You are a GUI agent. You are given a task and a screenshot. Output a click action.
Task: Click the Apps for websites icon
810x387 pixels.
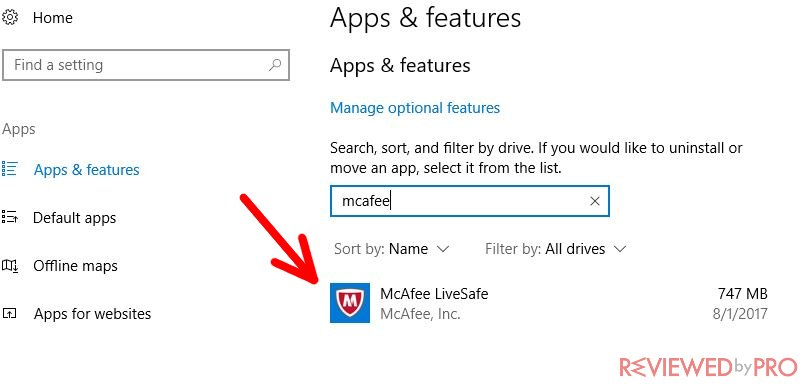[x=9, y=314]
